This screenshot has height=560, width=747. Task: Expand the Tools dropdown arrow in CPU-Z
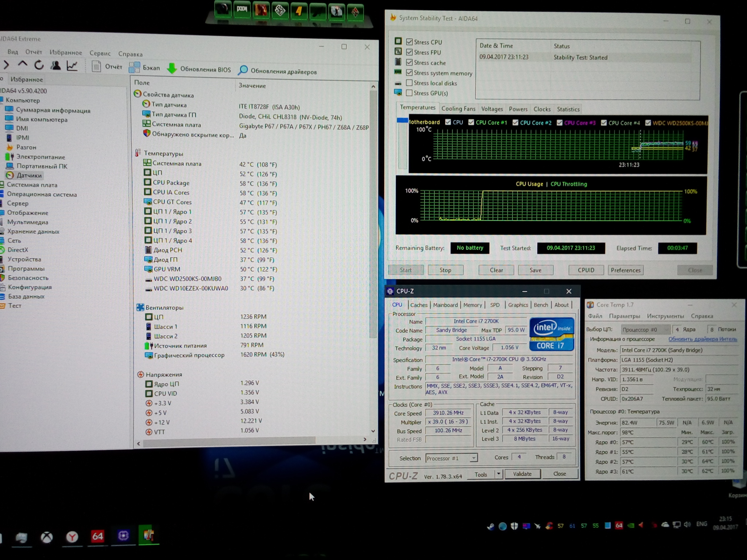(498, 474)
